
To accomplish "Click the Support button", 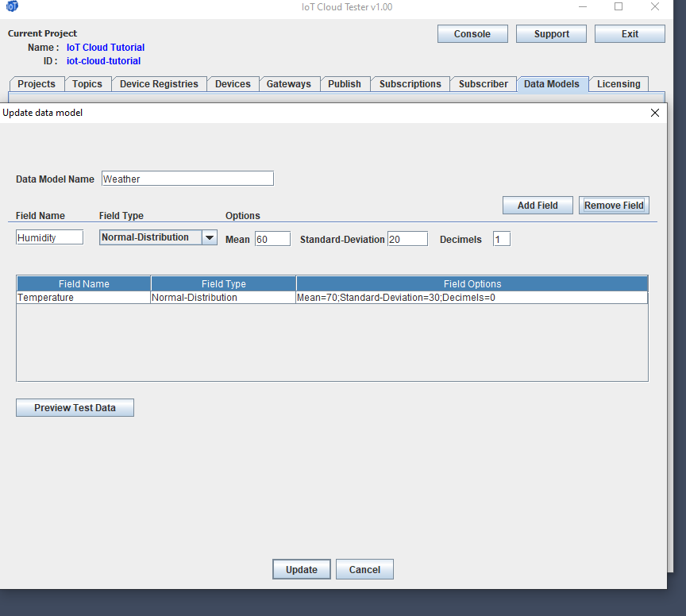I will (551, 33).
